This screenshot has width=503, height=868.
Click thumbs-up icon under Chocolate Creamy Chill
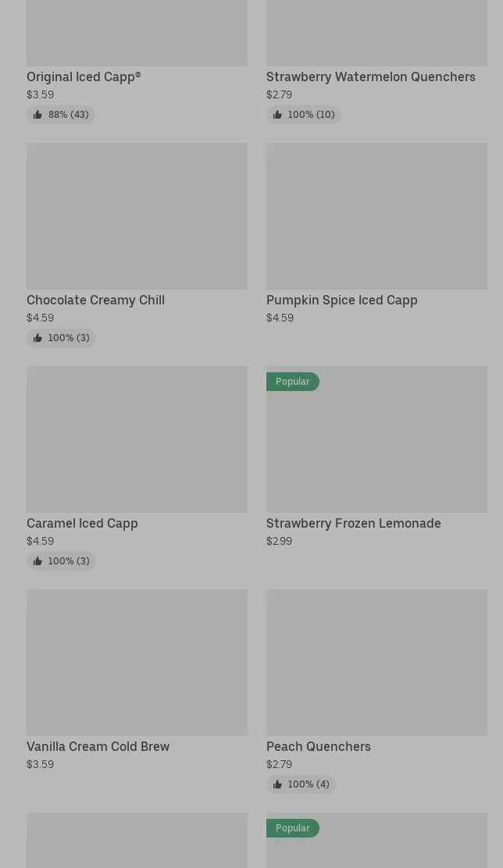(x=37, y=338)
